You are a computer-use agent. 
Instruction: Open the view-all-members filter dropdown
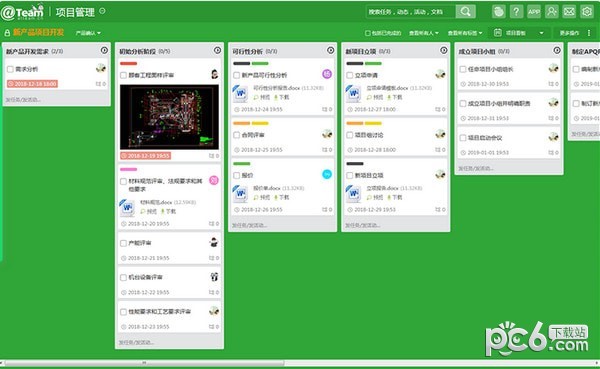tap(424, 33)
